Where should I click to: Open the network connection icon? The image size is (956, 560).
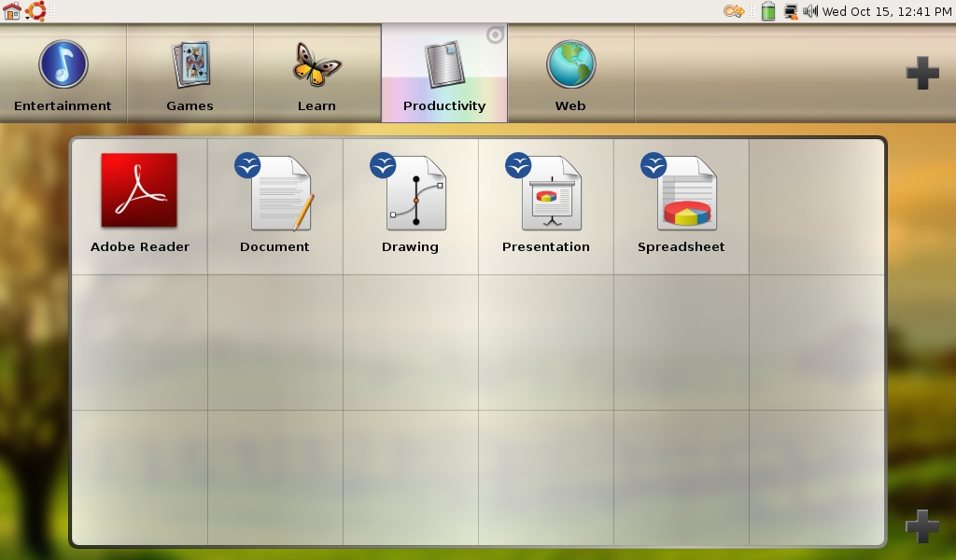pyautogui.click(x=791, y=11)
